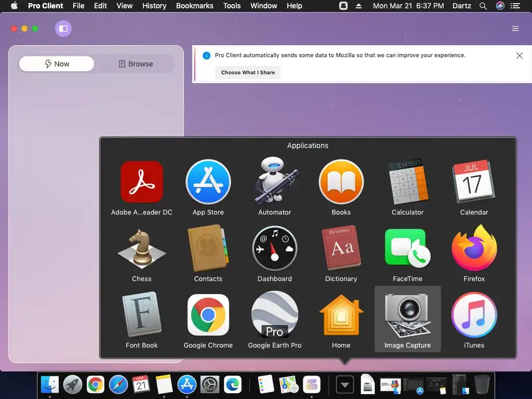
Task: Open Finder from the Dock
Action: pos(50,385)
